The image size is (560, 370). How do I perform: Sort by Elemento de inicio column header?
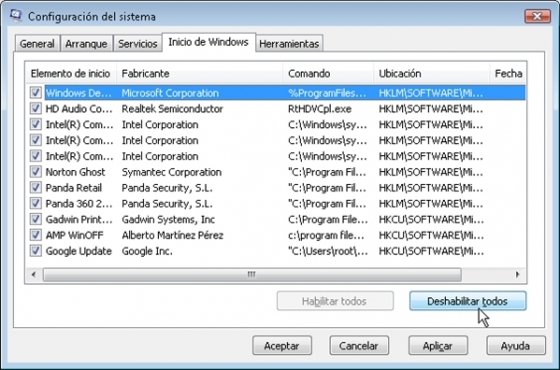pos(70,74)
